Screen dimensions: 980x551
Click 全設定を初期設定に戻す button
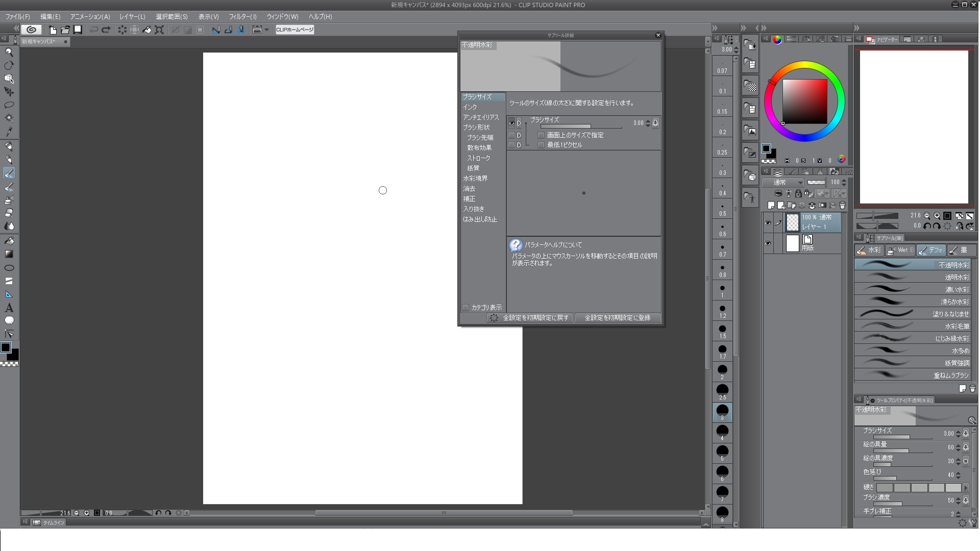pyautogui.click(x=529, y=318)
